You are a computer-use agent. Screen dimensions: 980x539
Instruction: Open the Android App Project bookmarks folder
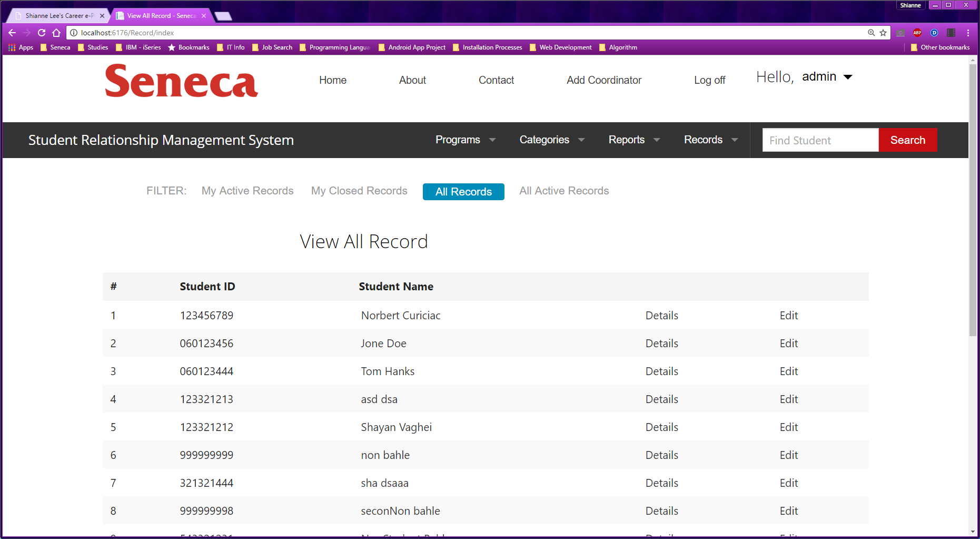point(412,47)
